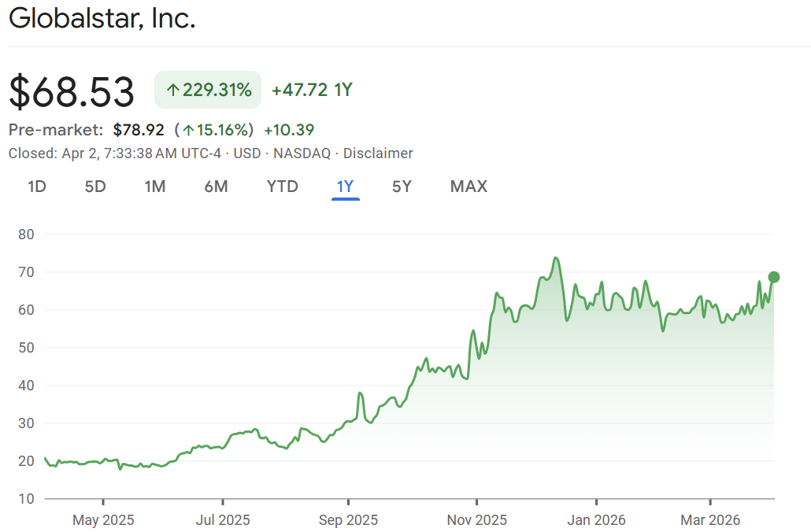The image size is (811, 532).
Task: Click the green 229.31% change badge
Action: pos(208,90)
